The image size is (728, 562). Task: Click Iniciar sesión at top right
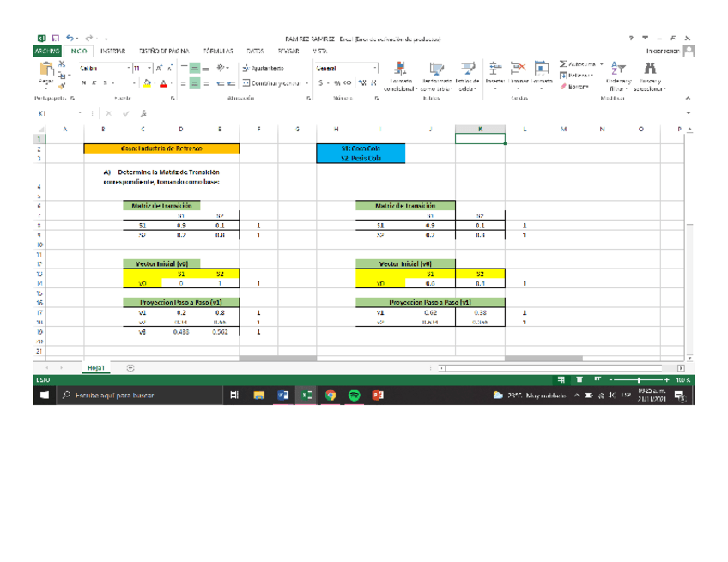661,51
